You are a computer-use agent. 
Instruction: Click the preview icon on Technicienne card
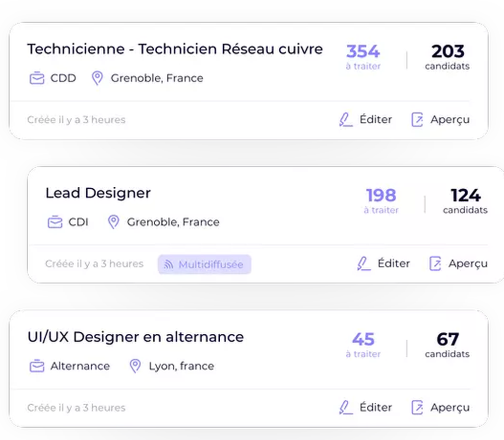click(x=417, y=119)
